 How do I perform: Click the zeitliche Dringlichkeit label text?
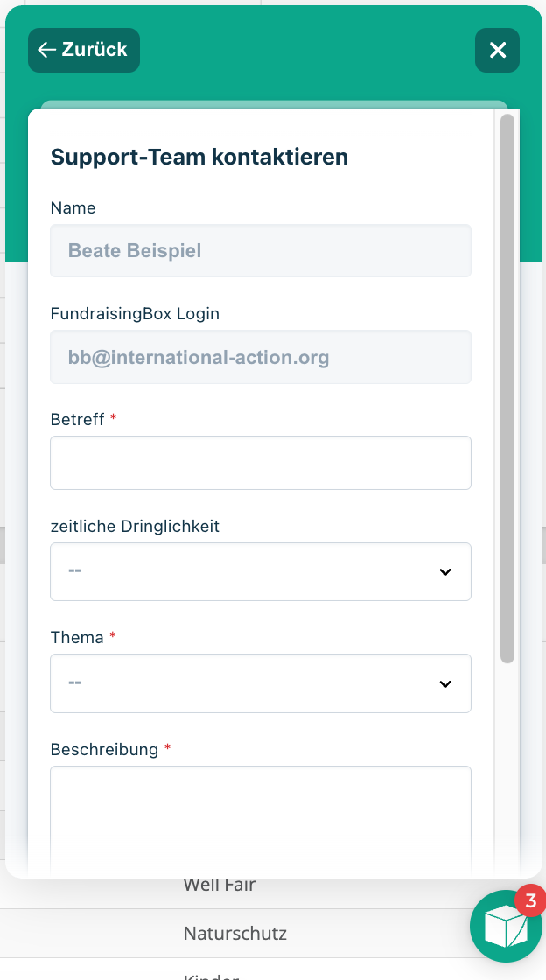(135, 527)
